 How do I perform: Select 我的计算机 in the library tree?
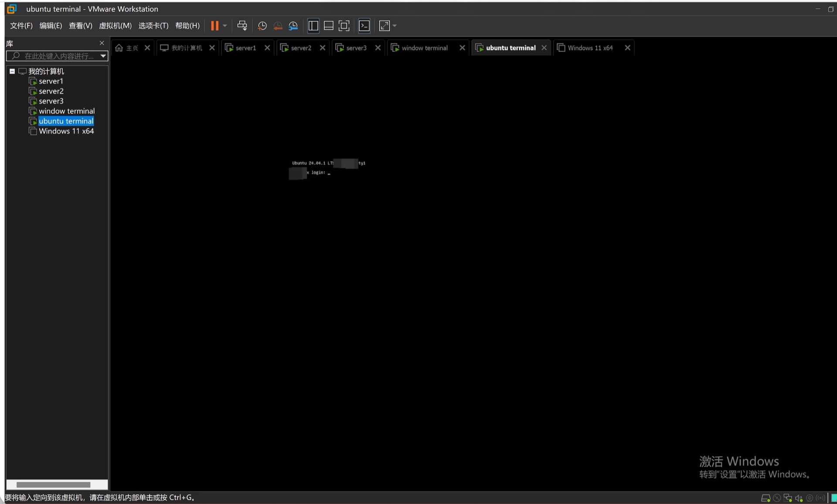(x=46, y=71)
